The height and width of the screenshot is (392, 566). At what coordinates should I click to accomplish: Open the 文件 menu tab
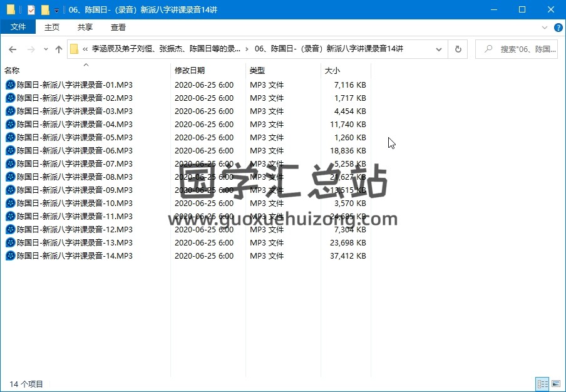tap(18, 27)
